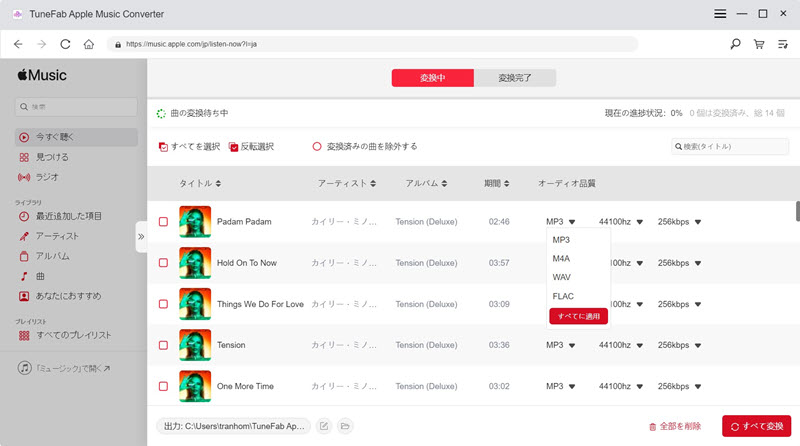Enable 変換済みの曲を除外する radio option
The width and height of the screenshot is (800, 446).
(x=317, y=146)
